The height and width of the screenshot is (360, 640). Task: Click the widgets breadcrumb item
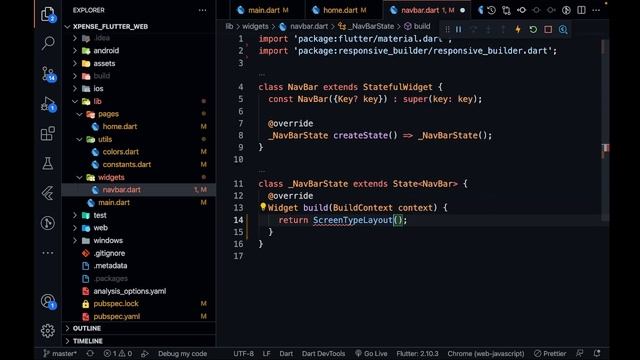pyautogui.click(x=255, y=26)
